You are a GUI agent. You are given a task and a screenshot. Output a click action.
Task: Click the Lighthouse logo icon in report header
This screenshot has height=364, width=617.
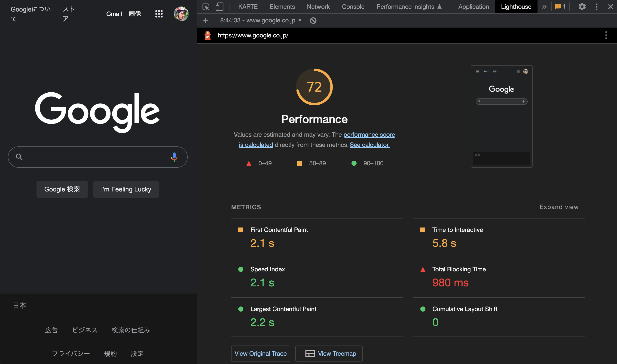point(208,35)
